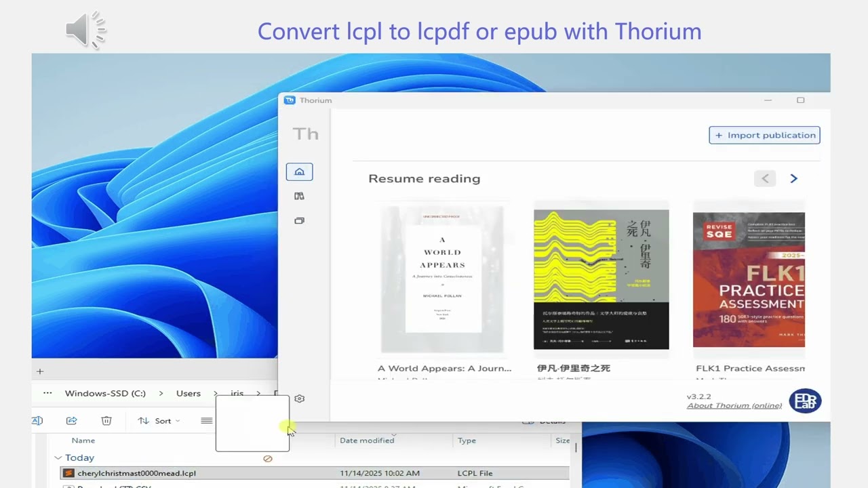
Task: Click the Rename icon in Explorer toolbar
Action: [37, 421]
